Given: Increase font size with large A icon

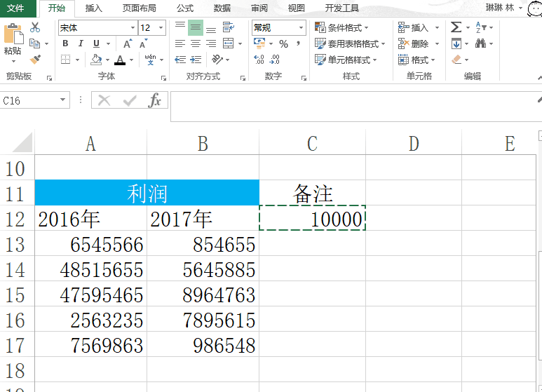Looking at the screenshot, I should point(128,43).
